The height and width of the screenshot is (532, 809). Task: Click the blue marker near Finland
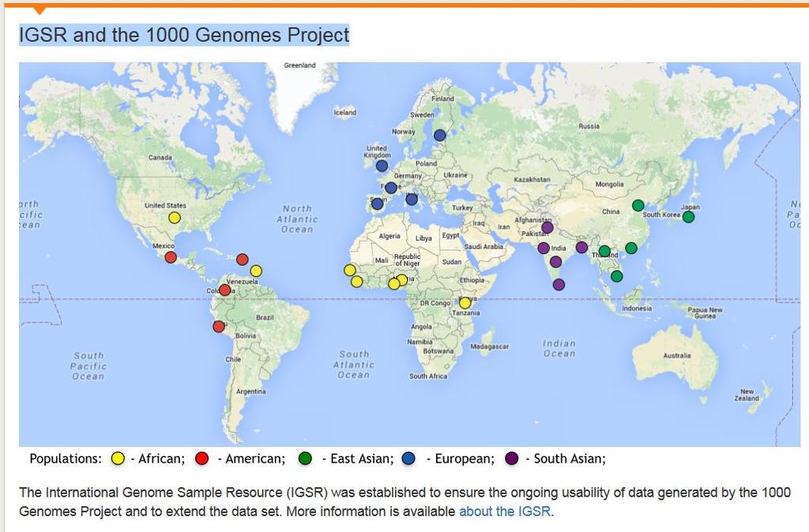point(439,135)
